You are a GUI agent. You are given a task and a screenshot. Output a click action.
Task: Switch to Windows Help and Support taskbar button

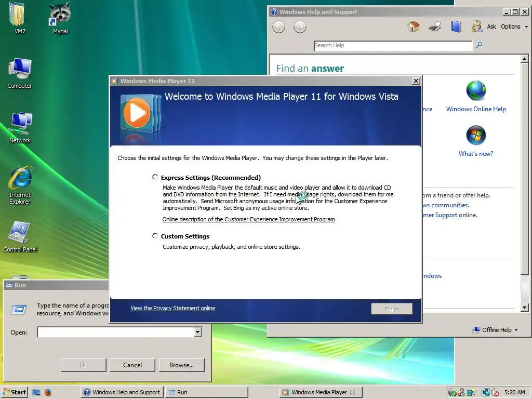click(x=122, y=392)
